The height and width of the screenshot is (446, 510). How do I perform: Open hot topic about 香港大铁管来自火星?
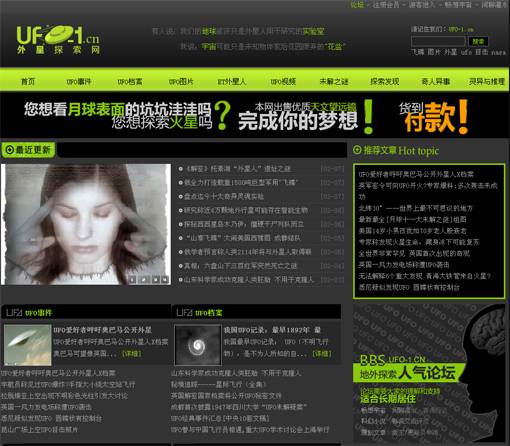click(425, 276)
